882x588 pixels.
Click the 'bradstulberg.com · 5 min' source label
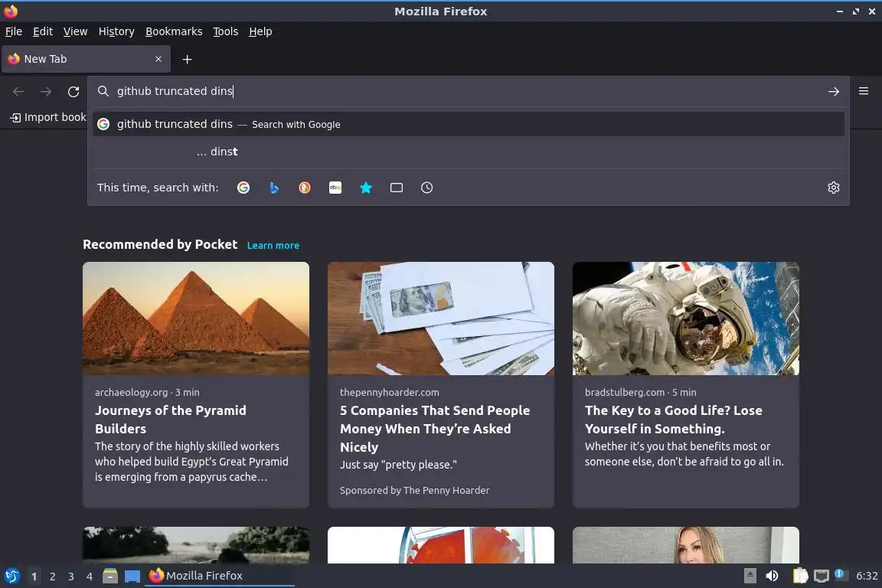(x=640, y=392)
